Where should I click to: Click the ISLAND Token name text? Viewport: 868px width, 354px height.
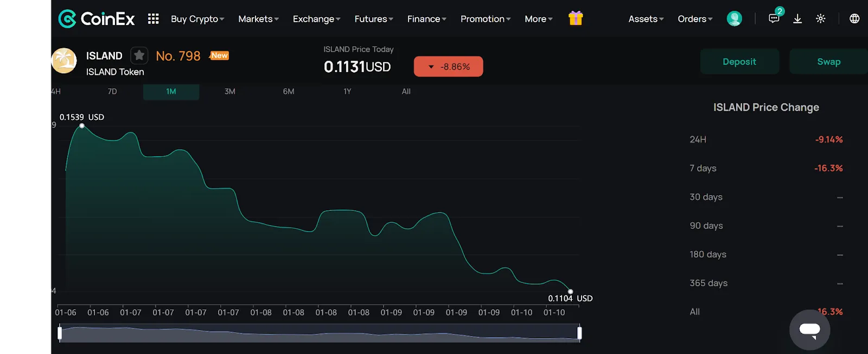tap(115, 72)
